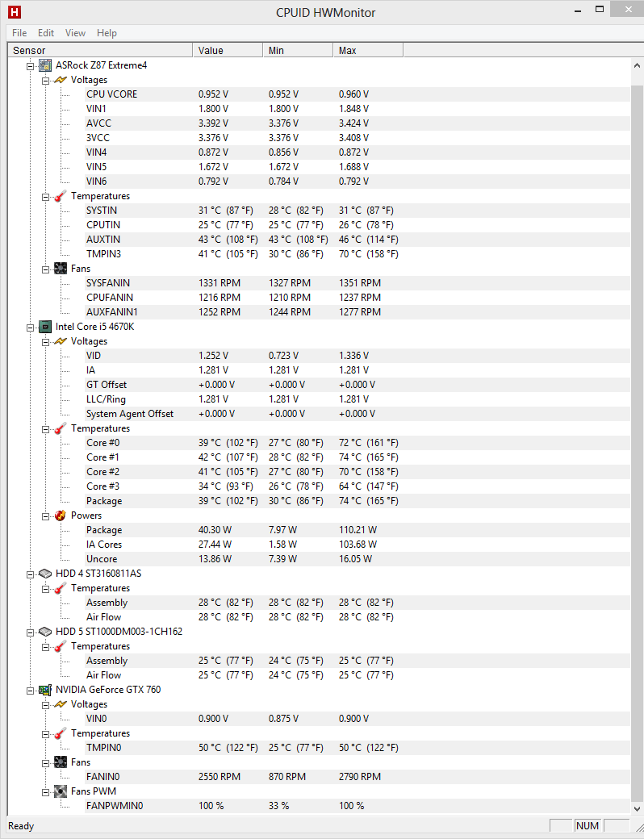Click the Max column header
644x839 pixels.
point(367,50)
